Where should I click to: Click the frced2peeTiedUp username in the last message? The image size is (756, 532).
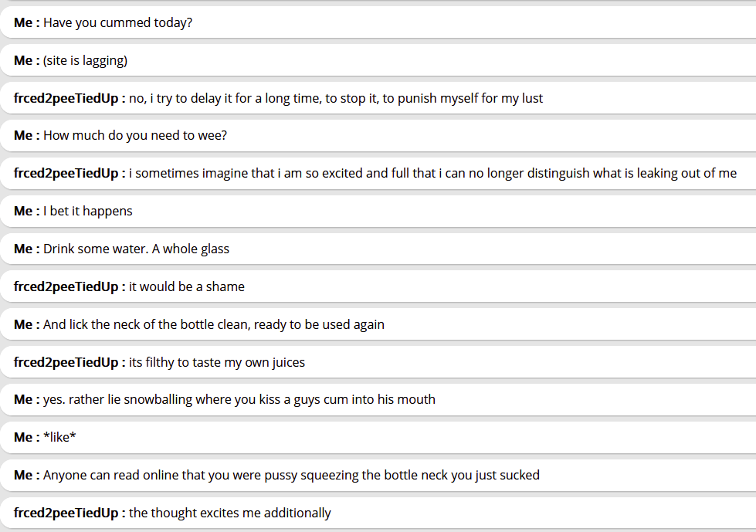[66, 513]
